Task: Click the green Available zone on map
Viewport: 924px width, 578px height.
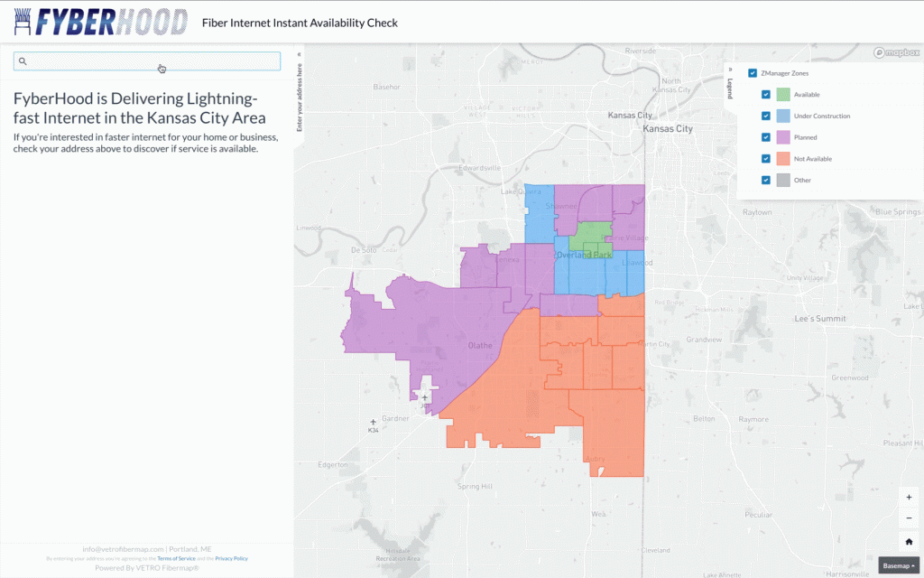Action: point(592,234)
